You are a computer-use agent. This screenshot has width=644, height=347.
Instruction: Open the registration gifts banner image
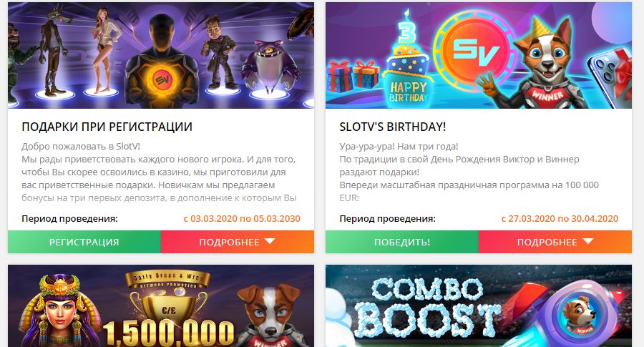161,55
